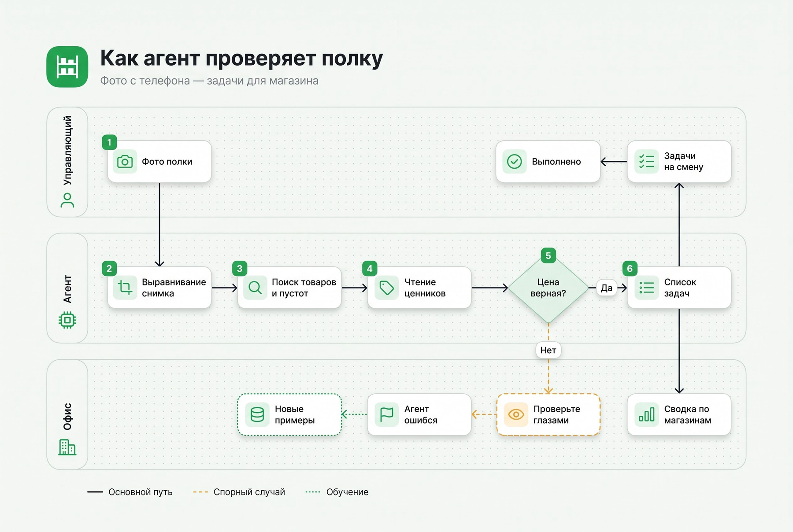Click the Список задач label

point(680,288)
